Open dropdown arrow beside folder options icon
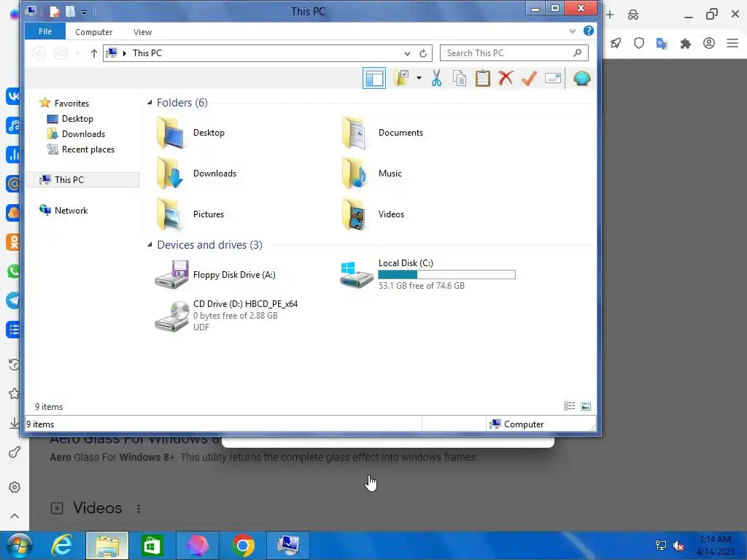This screenshot has height=560, width=747. point(419,78)
